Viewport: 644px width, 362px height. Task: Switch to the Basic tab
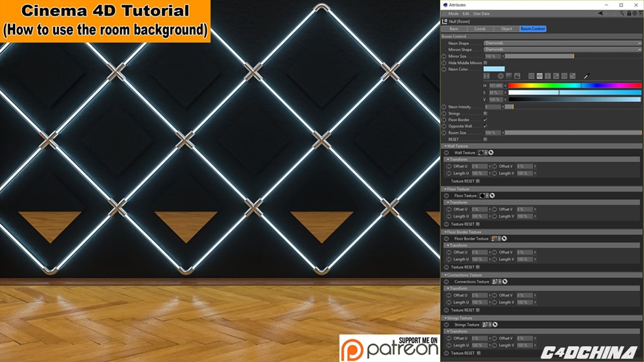pyautogui.click(x=454, y=29)
